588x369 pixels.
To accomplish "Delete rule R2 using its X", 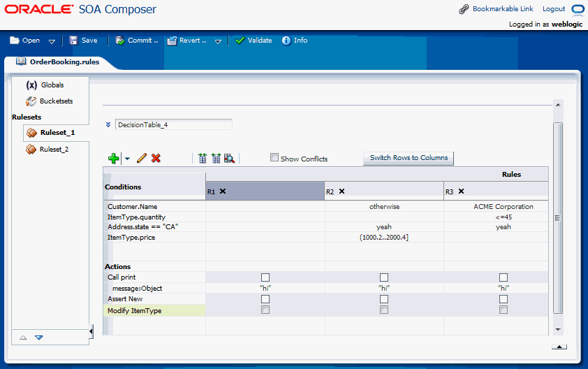I will point(341,191).
